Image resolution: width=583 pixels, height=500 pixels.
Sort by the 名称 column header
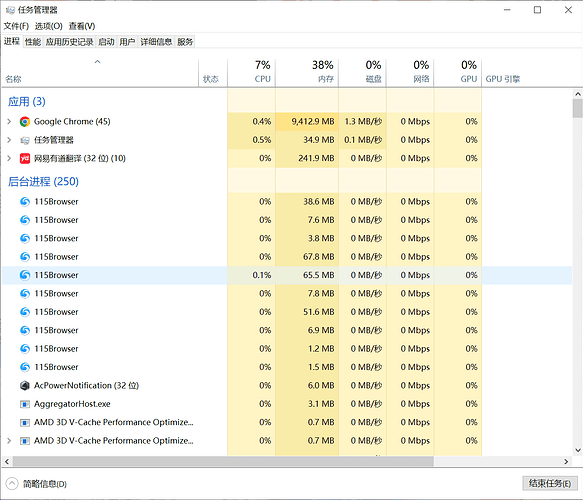100,73
